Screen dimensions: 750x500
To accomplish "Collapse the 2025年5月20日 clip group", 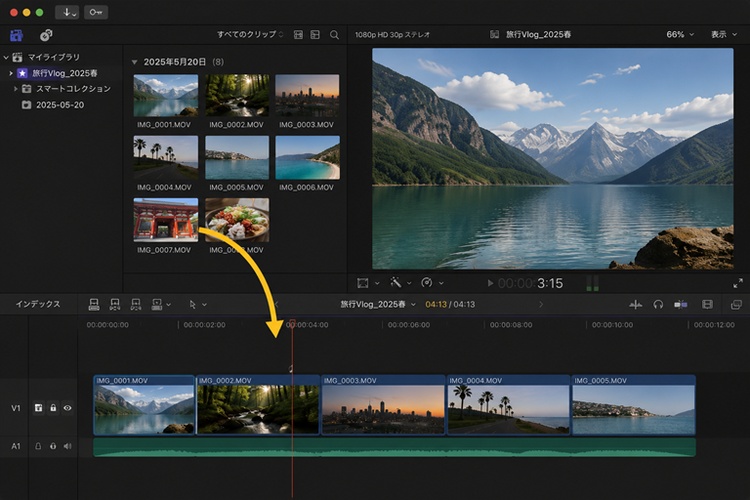I will (x=134, y=62).
